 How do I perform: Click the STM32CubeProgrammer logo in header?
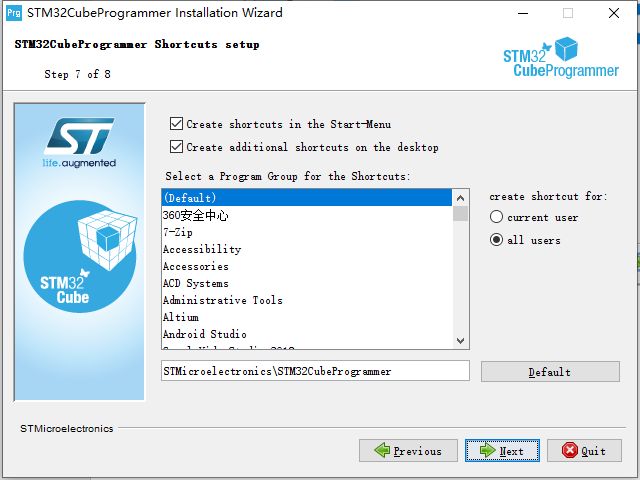(561, 57)
